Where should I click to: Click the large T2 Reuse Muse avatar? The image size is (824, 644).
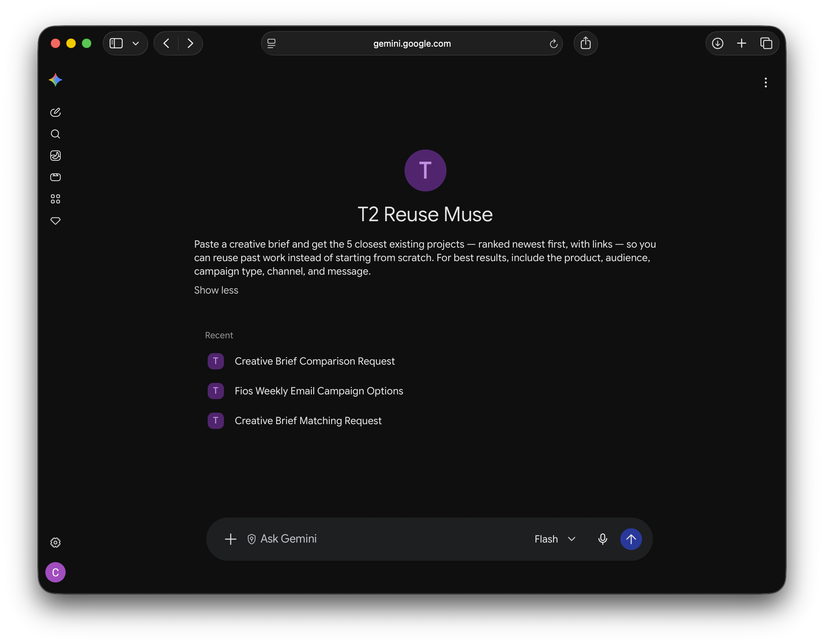coord(425,170)
